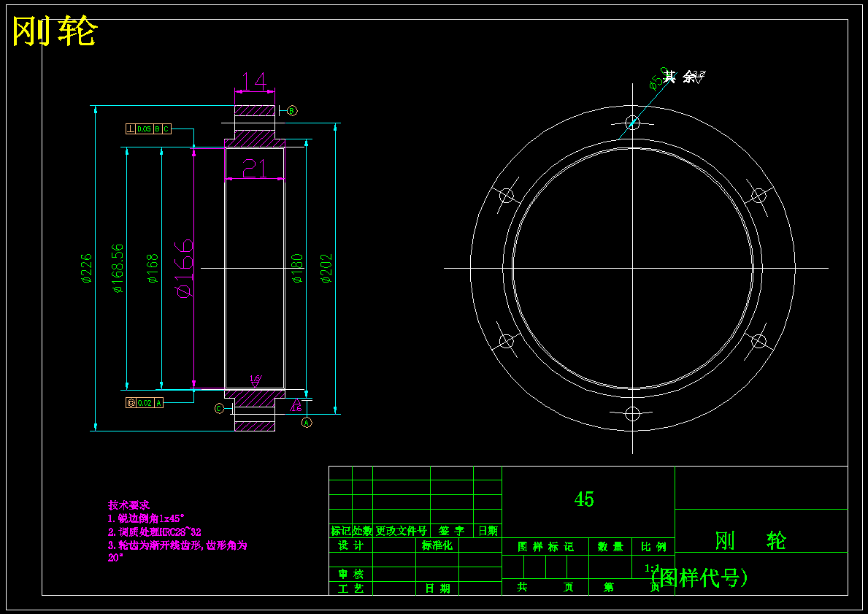Image resolution: width=868 pixels, height=614 pixels.
Task: Click the 标记 cell
Action: (340, 531)
